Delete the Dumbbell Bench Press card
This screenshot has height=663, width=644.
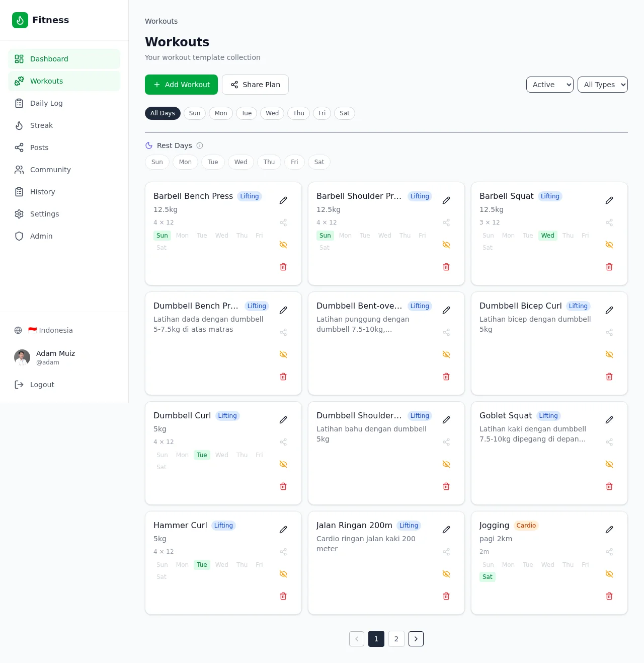tap(283, 377)
